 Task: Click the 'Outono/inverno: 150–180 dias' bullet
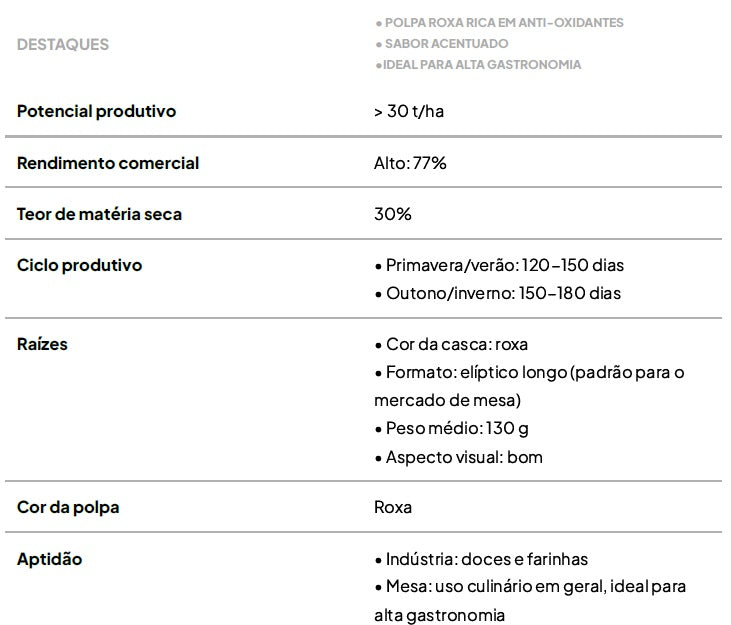503,293
